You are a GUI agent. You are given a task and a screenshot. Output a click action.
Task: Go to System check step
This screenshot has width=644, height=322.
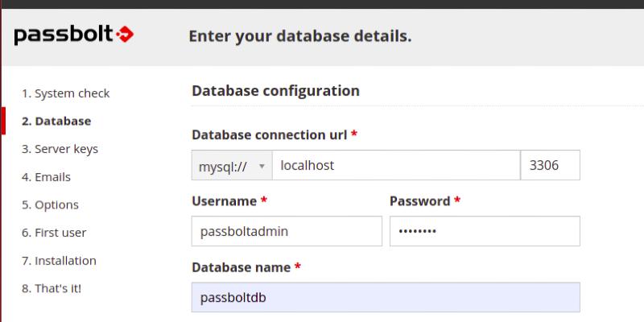pos(66,93)
